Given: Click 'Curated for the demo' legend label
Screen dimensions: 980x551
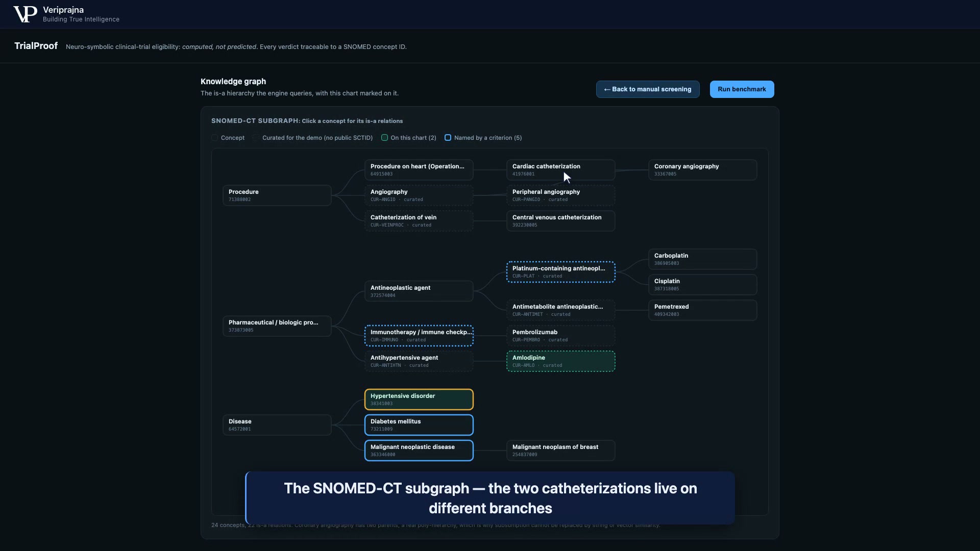Looking at the screenshot, I should pyautogui.click(x=317, y=138).
